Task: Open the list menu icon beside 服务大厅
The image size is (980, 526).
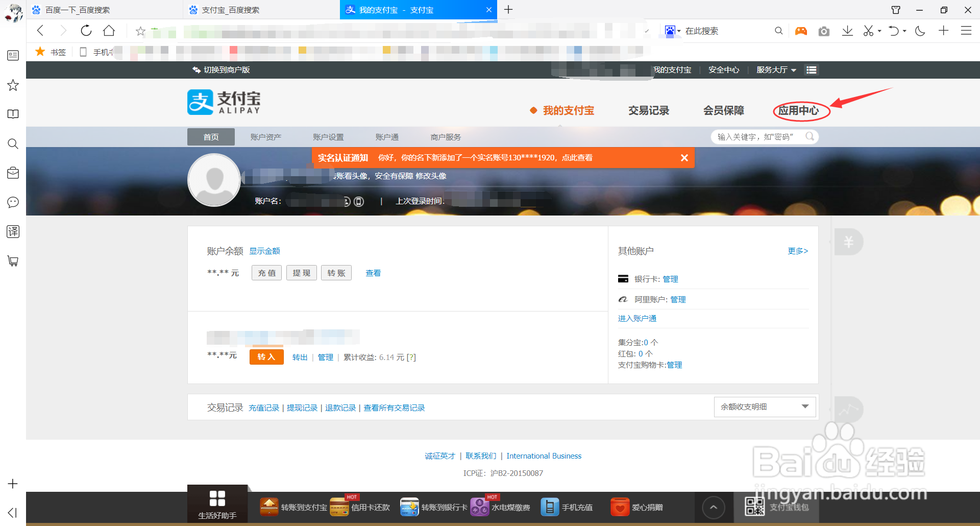Action: click(x=812, y=70)
